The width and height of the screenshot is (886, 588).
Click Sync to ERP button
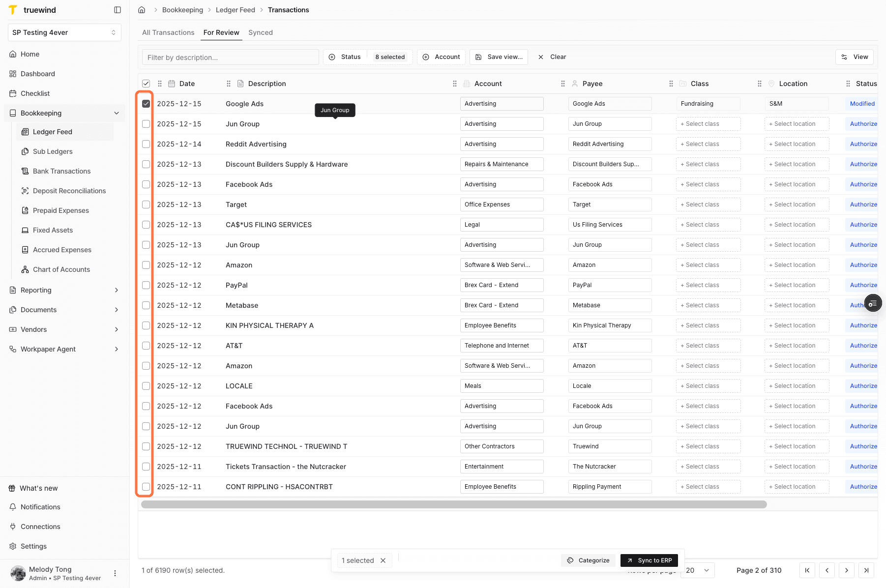click(x=650, y=560)
